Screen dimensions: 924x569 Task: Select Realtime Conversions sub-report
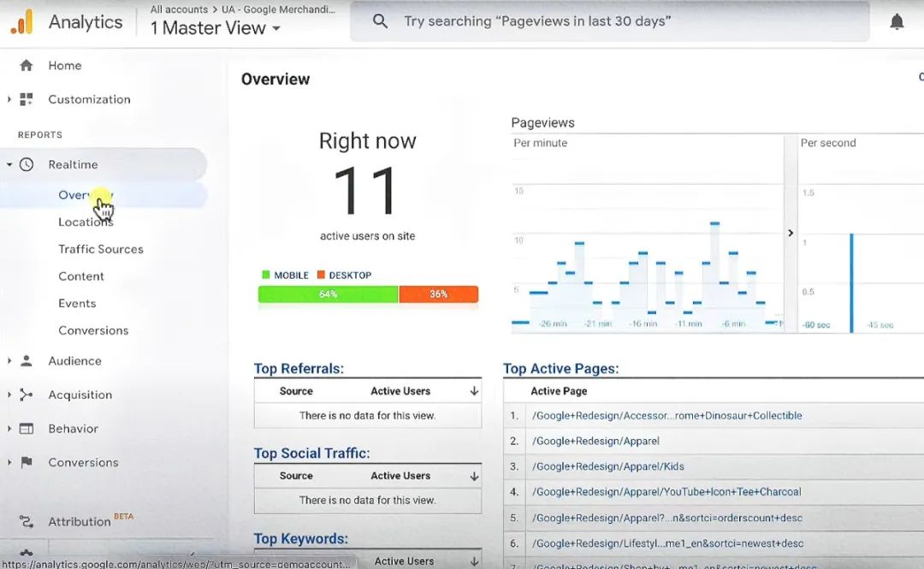(x=93, y=330)
